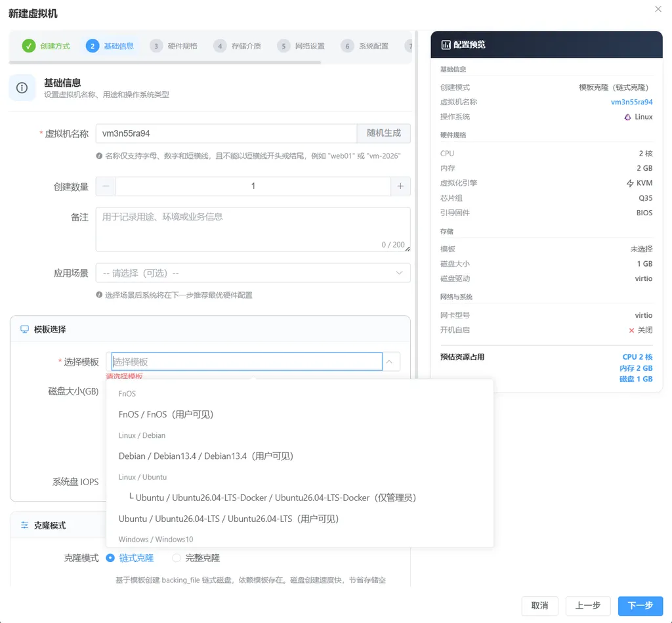Increase 创建数量 with the plus button

[400, 186]
